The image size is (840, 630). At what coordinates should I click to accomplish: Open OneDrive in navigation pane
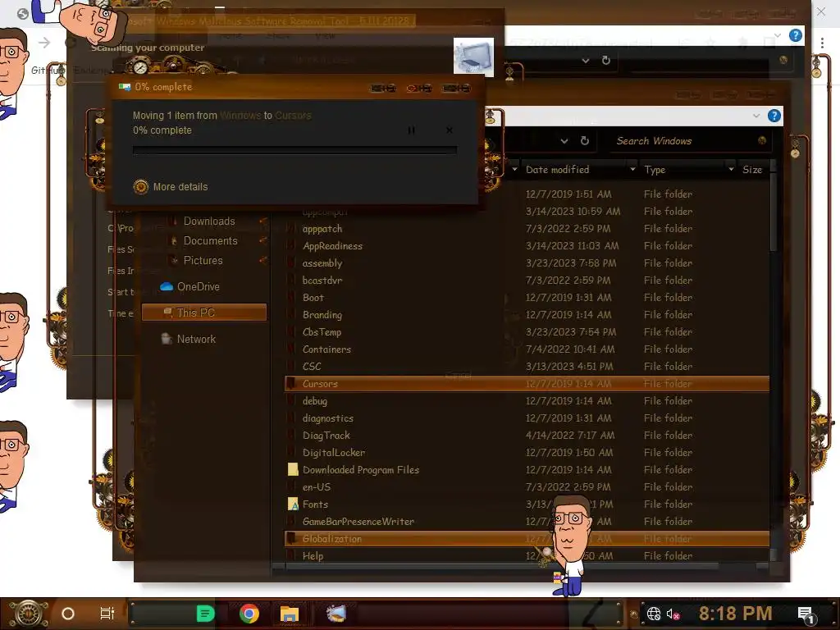coord(190,286)
